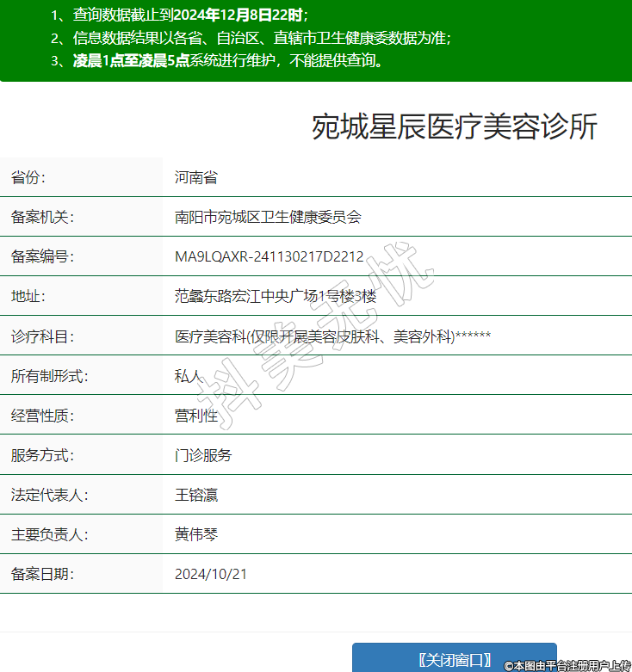
Task: Click the 备案机关 row label
Action: point(42,217)
